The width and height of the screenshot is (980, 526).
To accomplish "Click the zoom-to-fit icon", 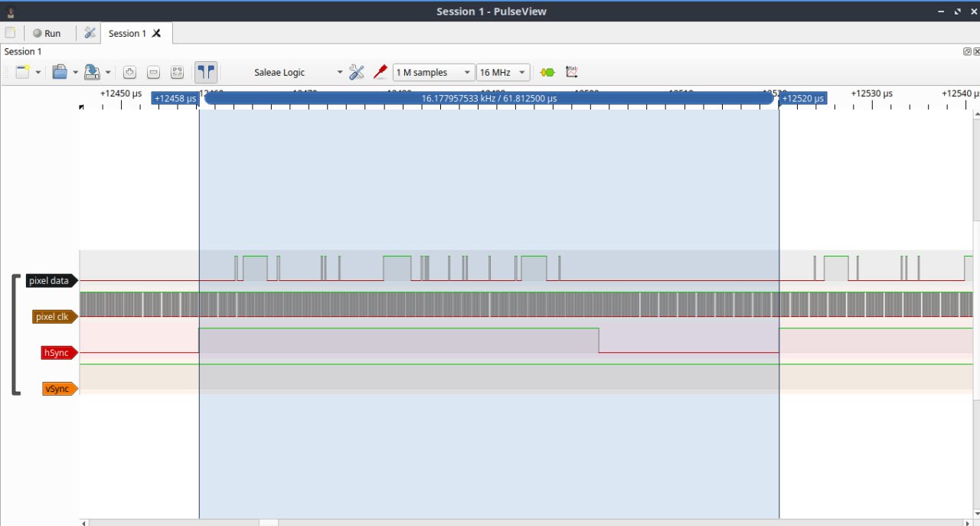I will [177, 72].
